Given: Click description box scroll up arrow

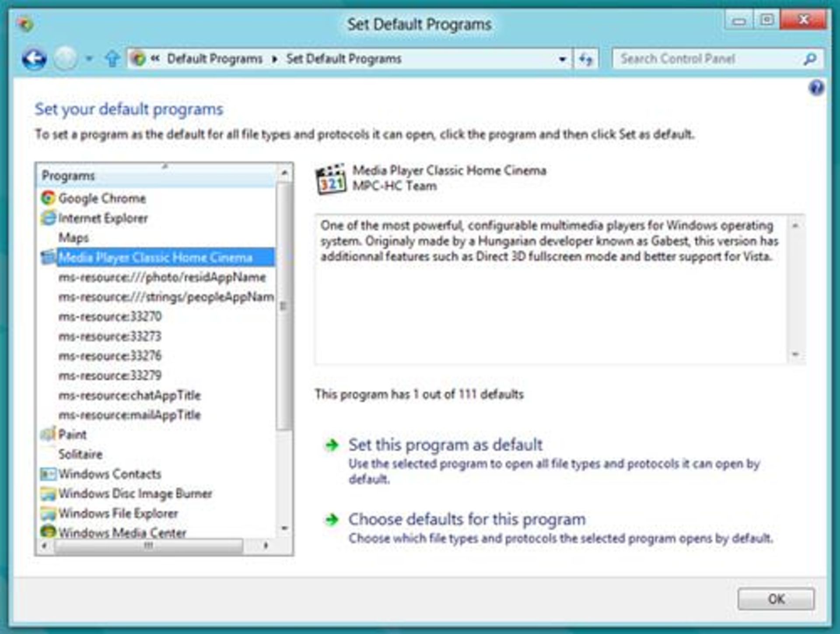Looking at the screenshot, I should pyautogui.click(x=796, y=225).
